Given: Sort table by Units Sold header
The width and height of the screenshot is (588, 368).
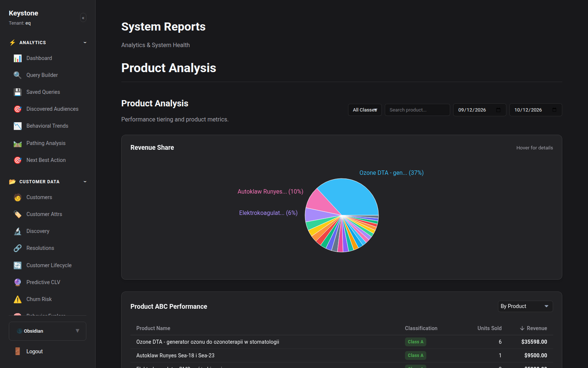Looking at the screenshot, I should coord(490,328).
